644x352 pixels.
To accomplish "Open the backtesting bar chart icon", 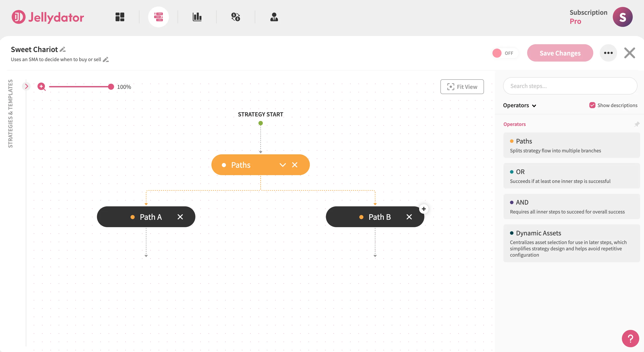I will click(x=197, y=17).
